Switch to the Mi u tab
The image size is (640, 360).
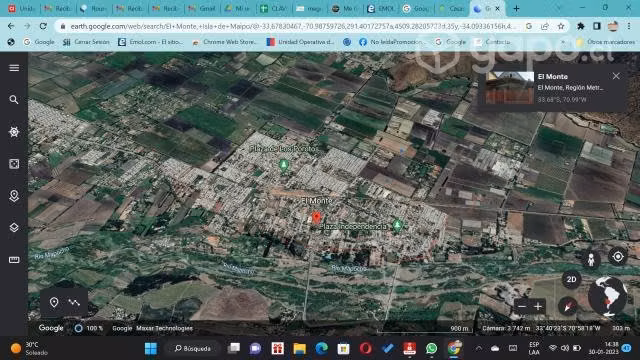coord(238,8)
